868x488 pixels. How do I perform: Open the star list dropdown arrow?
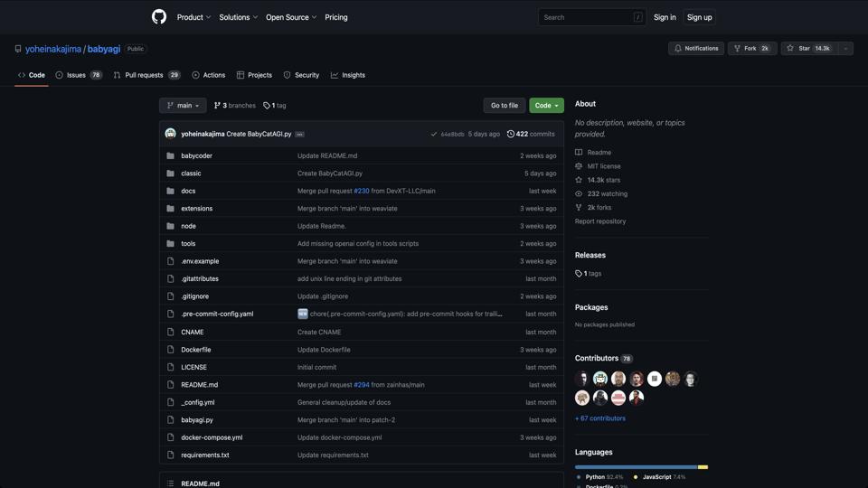coord(845,49)
